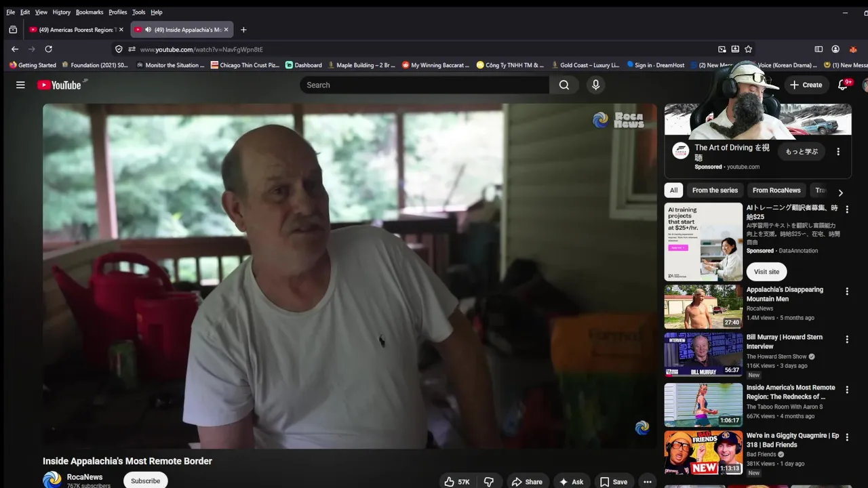Image resolution: width=868 pixels, height=488 pixels.
Task: Open the RocaNews channel name link
Action: (x=85, y=477)
